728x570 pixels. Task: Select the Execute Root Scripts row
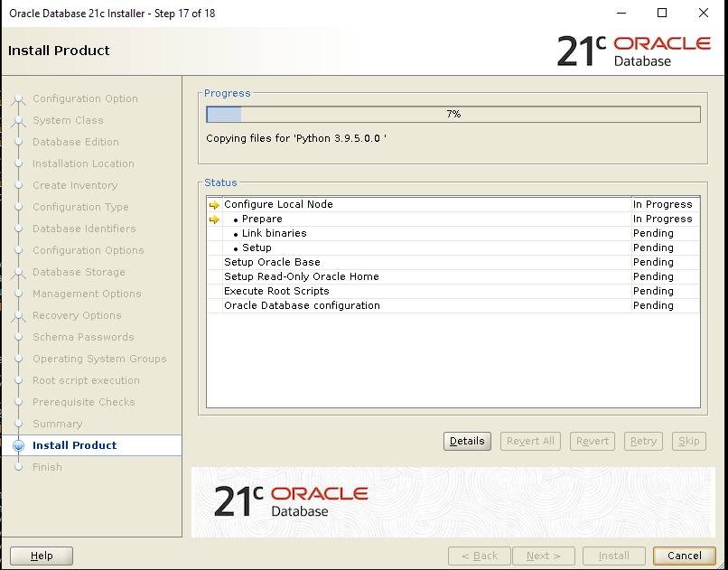453,291
